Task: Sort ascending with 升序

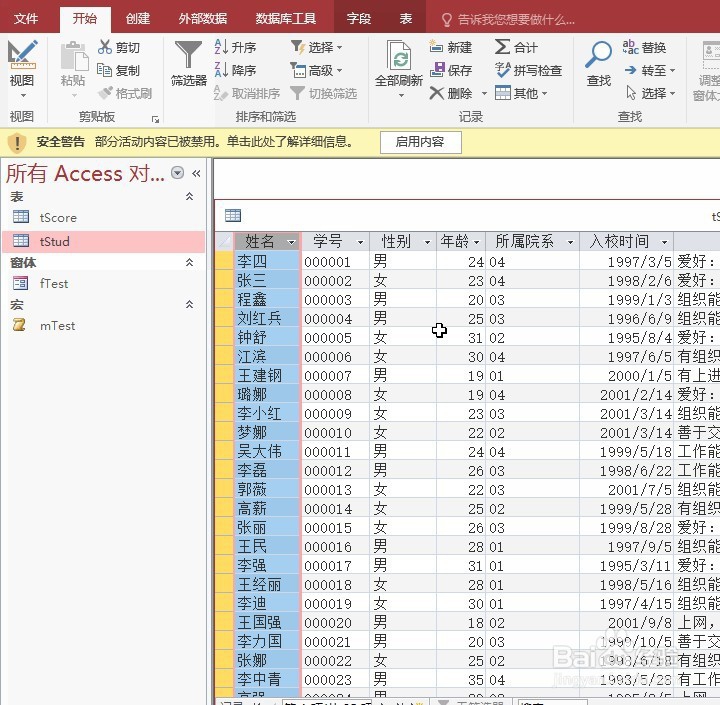Action: (235, 47)
